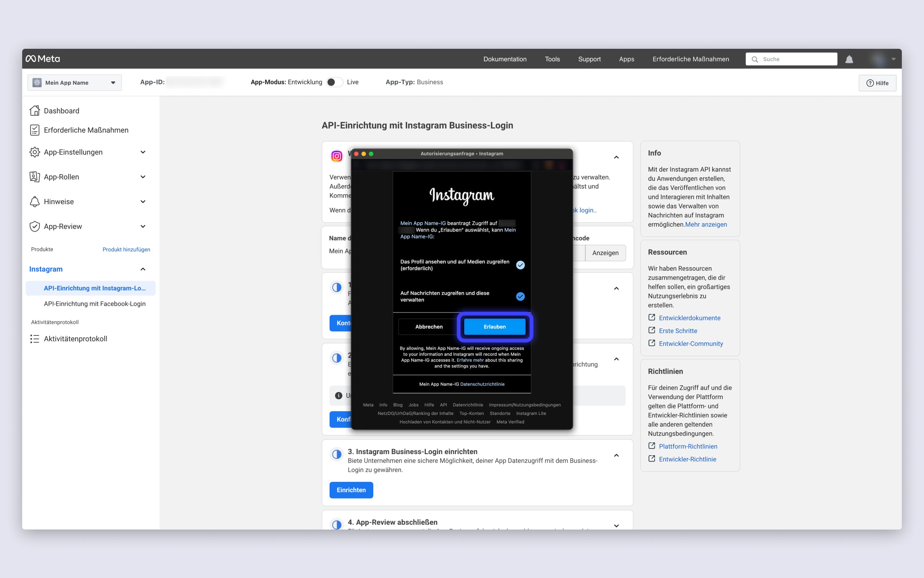Toggle the Nachrichten zugreifen permission checkmark

tap(520, 296)
